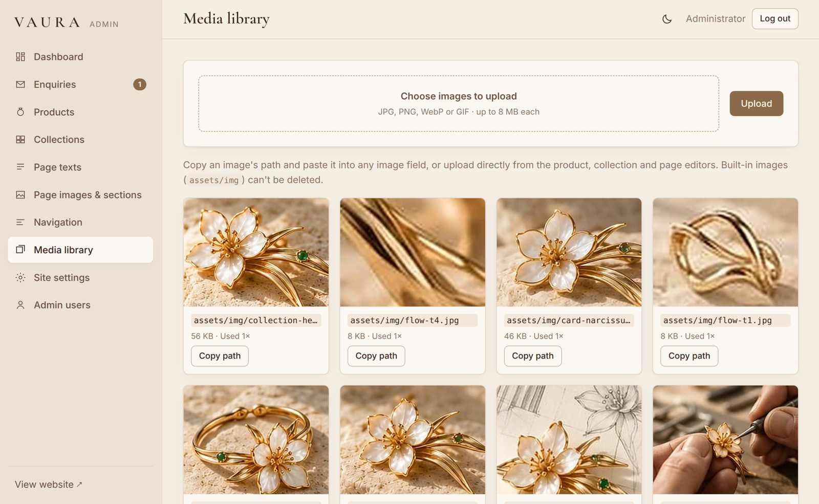Click the "46 KB · Used 1×" text
The height and width of the screenshot is (504, 819).
(x=534, y=336)
